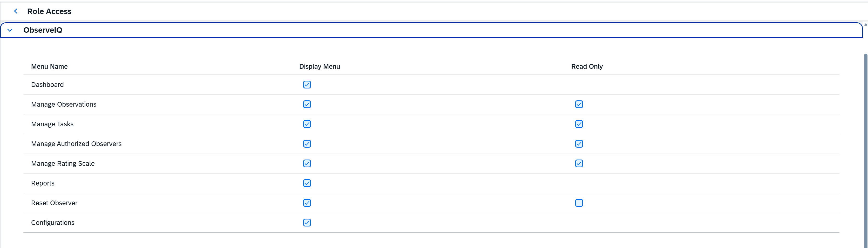Disable Display Menu for Manage Authorized Observers
The image size is (868, 248).
pyautogui.click(x=307, y=144)
